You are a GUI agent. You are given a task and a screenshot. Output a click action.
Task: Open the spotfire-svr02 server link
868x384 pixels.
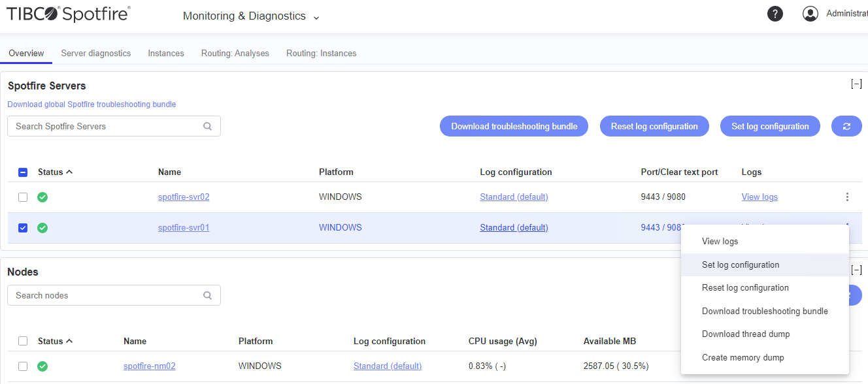pos(184,197)
